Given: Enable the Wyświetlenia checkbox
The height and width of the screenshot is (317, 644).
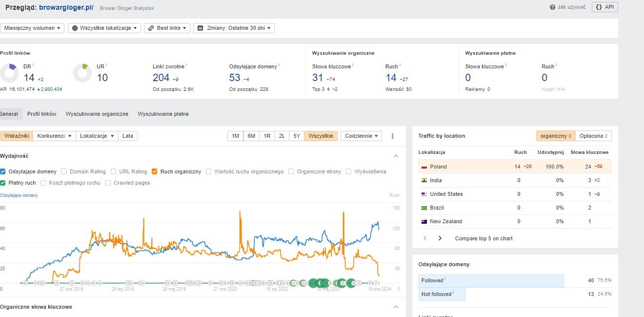Looking at the screenshot, I should click(x=349, y=171).
